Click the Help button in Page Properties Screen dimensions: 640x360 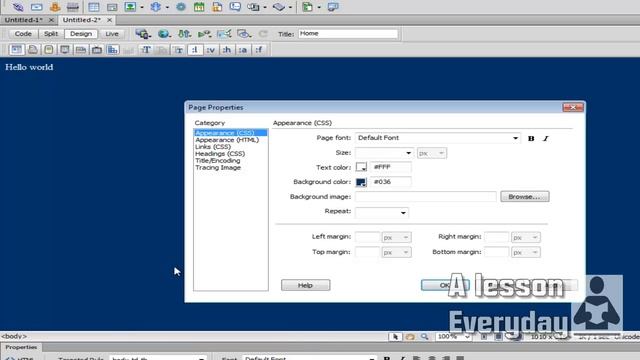pos(305,285)
